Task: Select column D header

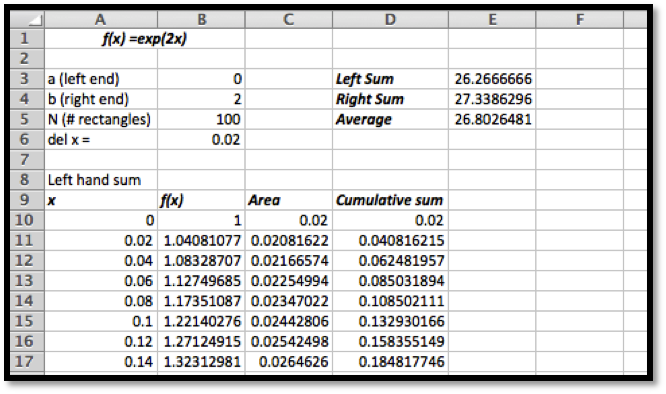Action: (x=390, y=20)
